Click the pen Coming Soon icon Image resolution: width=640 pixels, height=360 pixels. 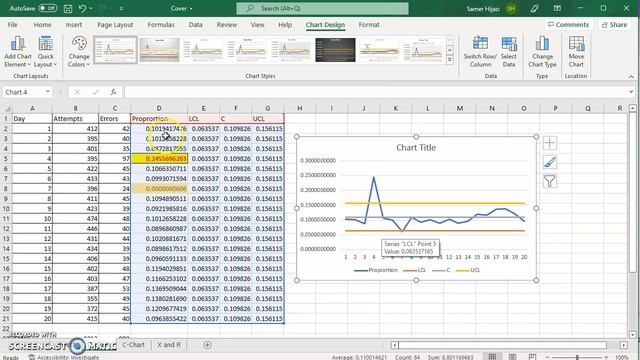point(534,9)
